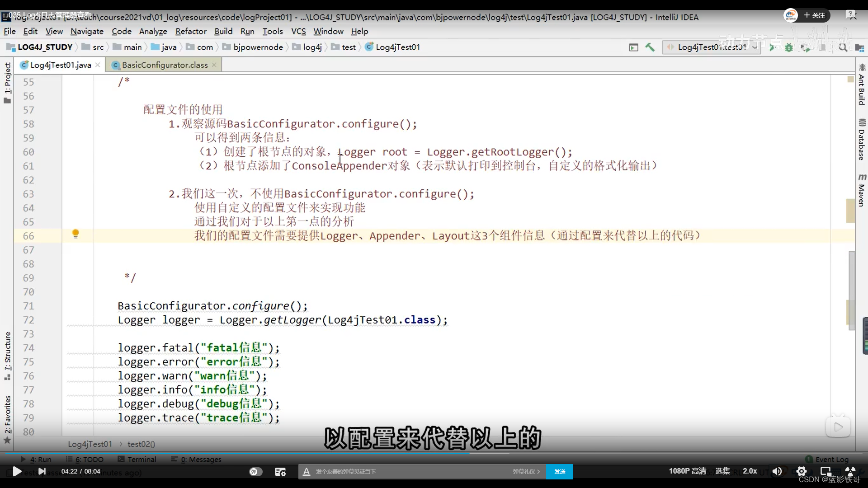Open the VCS menu
This screenshot has width=868, height=488.
point(298,31)
